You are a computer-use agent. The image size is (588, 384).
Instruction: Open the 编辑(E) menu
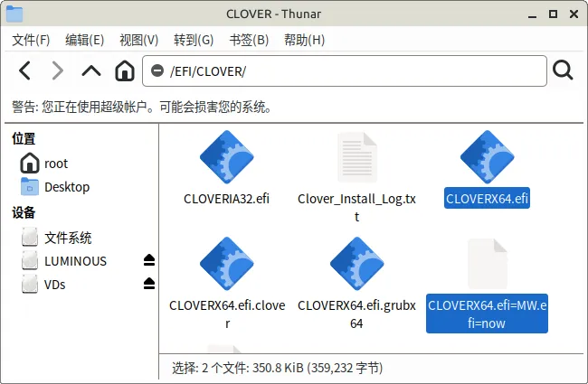[84, 40]
